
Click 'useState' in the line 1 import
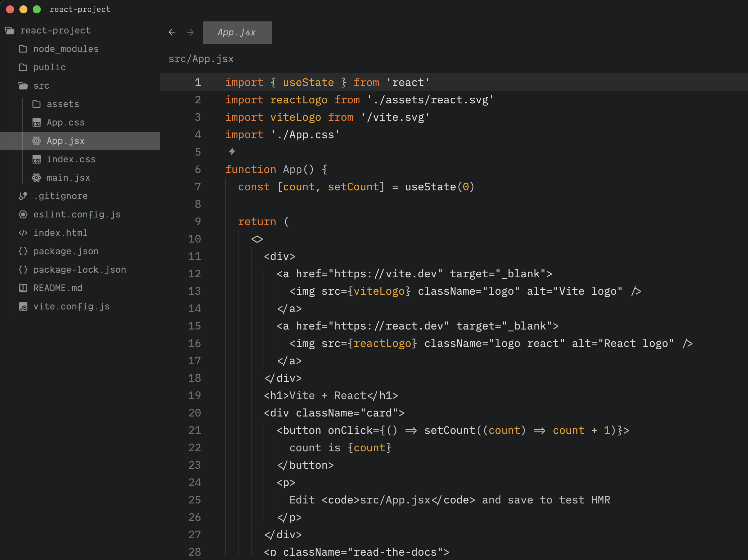click(308, 82)
